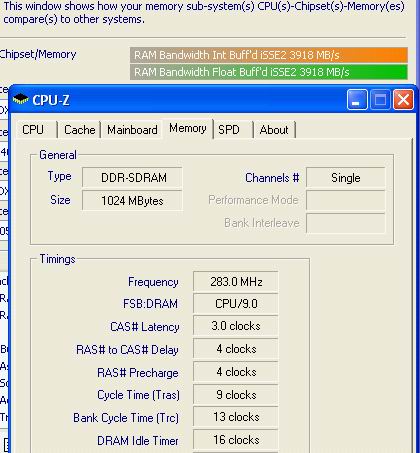Minimize the CPU-Z window

357,99
